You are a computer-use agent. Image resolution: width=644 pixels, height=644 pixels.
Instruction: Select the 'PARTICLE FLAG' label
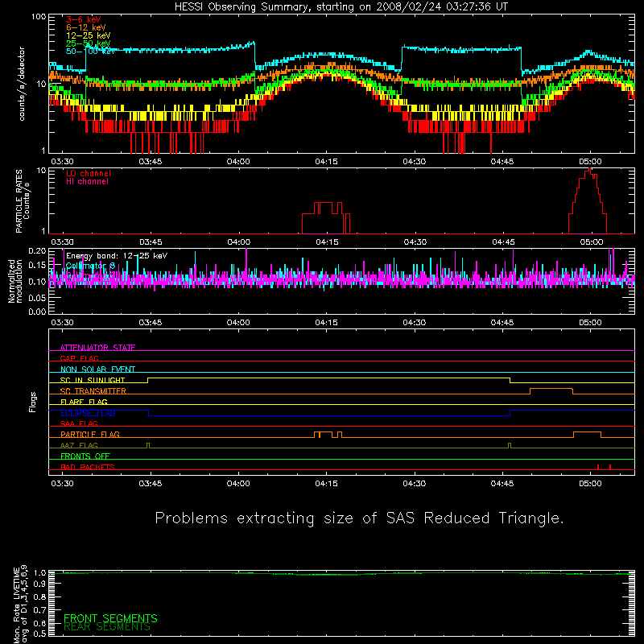coord(90,435)
